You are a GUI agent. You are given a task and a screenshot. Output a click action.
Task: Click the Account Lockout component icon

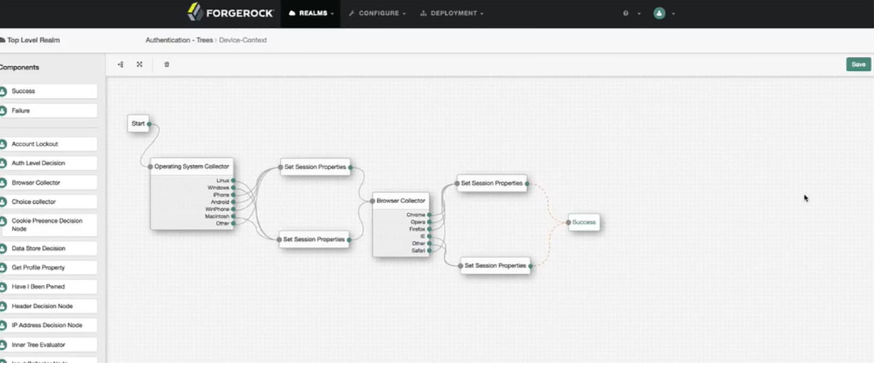tap(3, 144)
